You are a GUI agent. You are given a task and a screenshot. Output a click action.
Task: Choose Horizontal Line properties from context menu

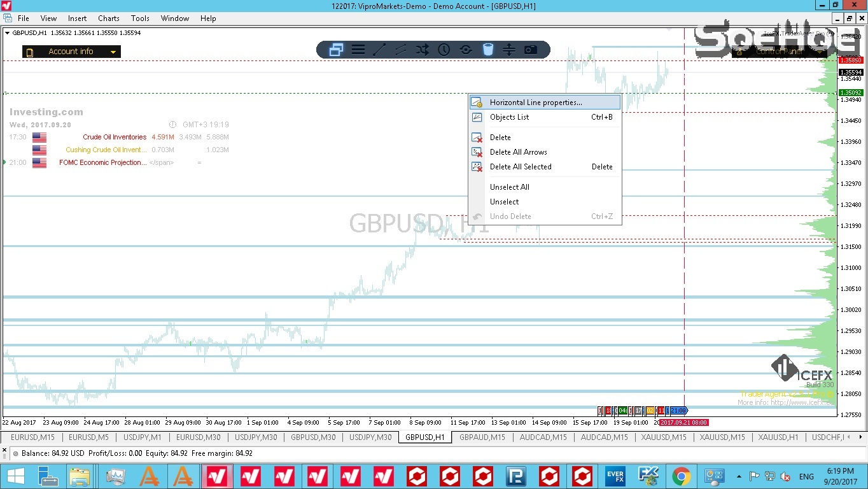(x=535, y=103)
